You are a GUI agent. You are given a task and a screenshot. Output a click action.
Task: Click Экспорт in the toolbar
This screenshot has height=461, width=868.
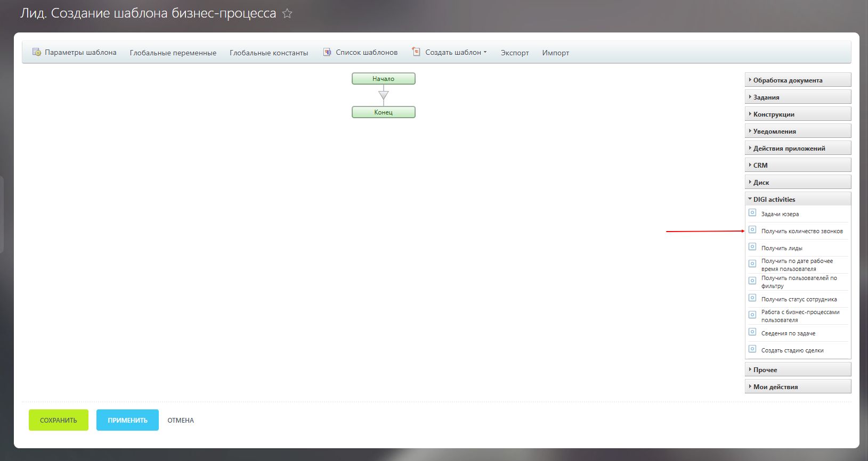(x=515, y=53)
